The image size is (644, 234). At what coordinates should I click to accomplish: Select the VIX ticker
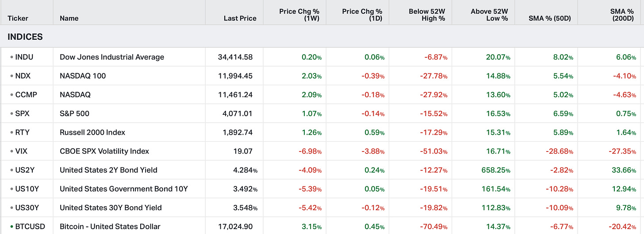[x=21, y=151]
